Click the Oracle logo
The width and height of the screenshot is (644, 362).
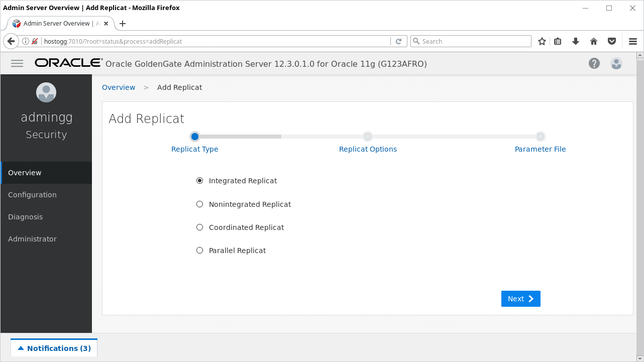(69, 63)
